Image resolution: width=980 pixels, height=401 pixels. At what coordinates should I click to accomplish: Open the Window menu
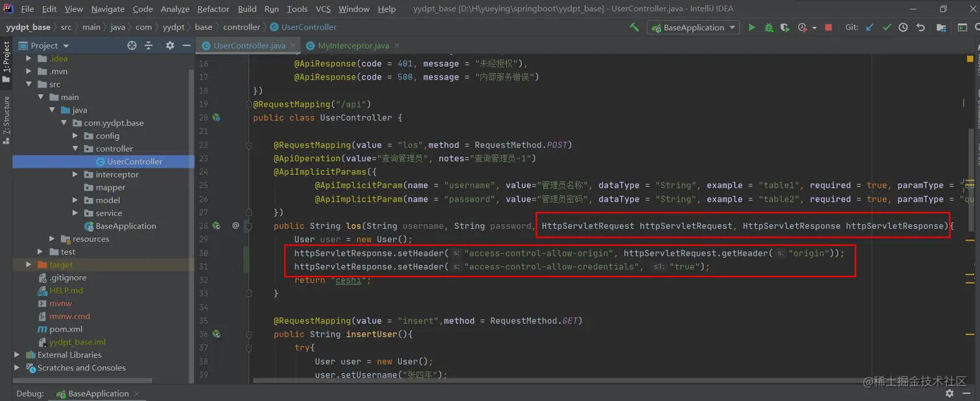pos(354,9)
